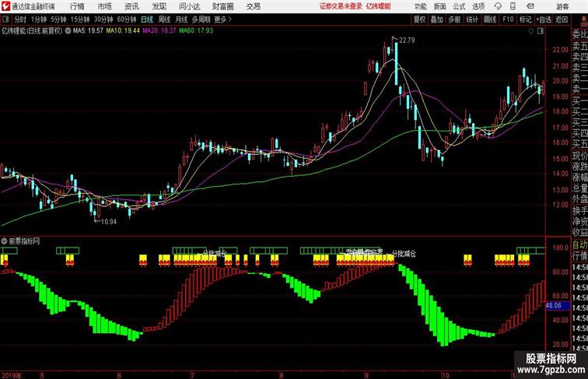Click the 统计 statistics button
Screen dimensions: 588x379
click(x=472, y=19)
